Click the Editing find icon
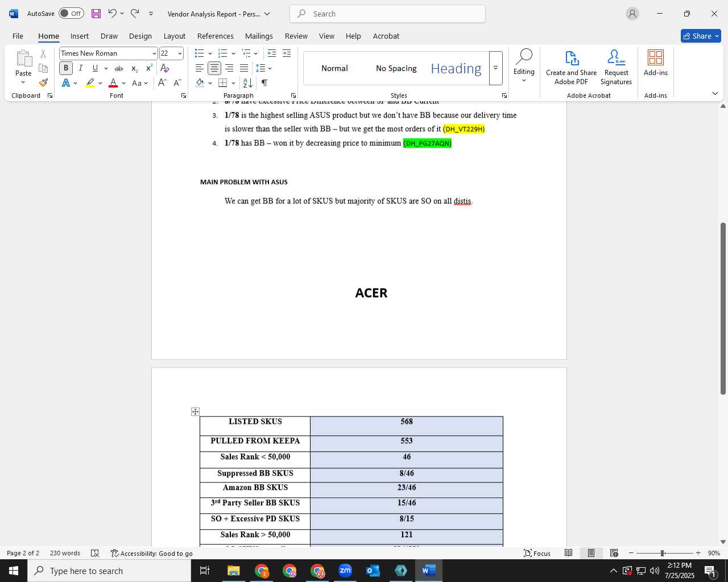This screenshot has width=728, height=582. [524, 65]
